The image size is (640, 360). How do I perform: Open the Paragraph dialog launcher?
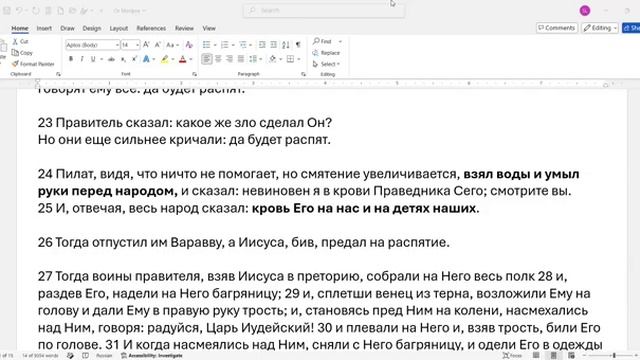[303, 74]
